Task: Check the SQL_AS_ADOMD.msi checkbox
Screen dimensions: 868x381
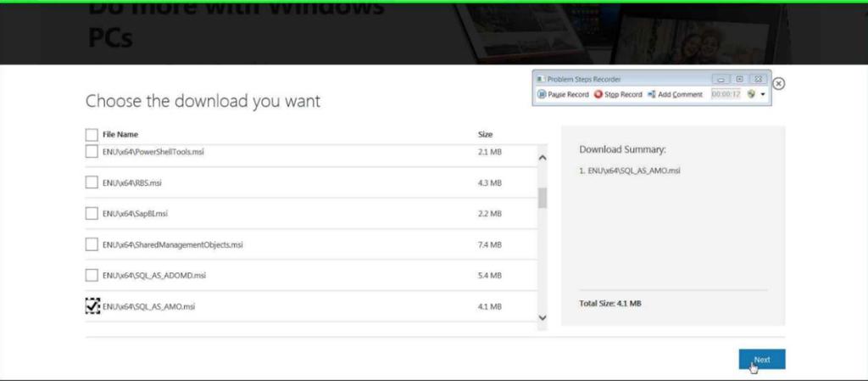Action: coord(92,275)
